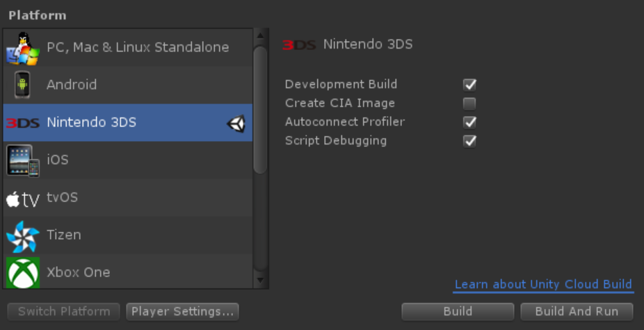
Task: Click the green Xbox One logo icon
Action: (22, 273)
